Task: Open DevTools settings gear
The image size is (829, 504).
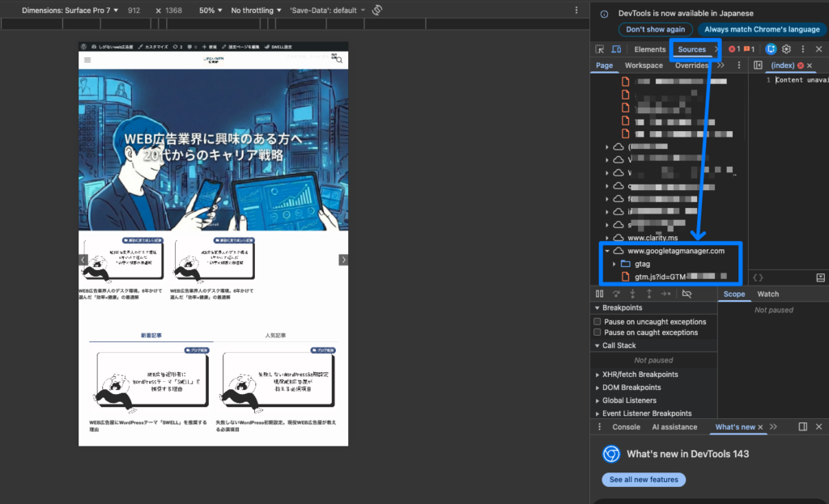Action: [786, 49]
